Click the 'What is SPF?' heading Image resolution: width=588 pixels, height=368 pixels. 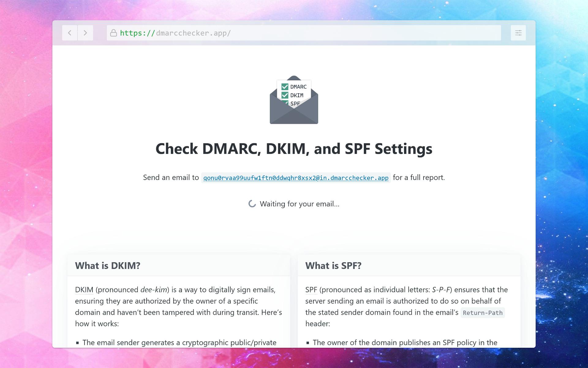tap(334, 266)
